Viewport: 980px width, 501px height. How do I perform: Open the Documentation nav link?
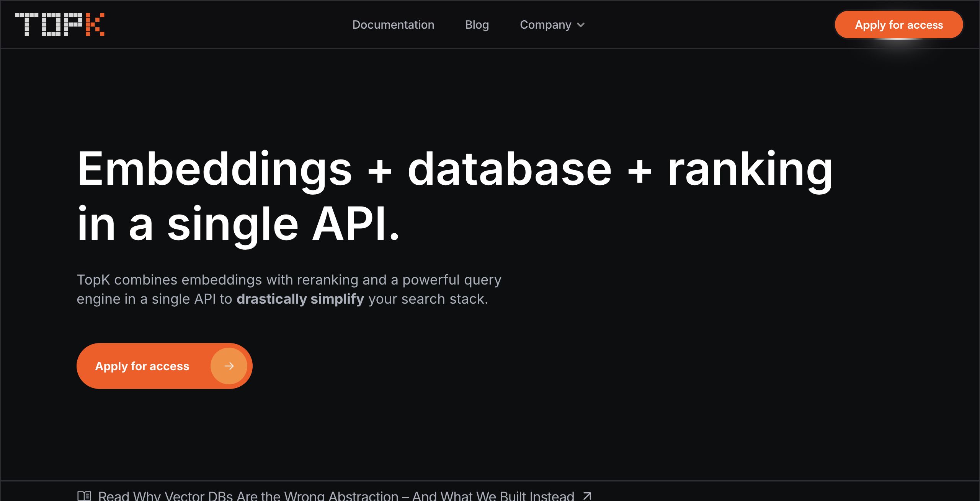[393, 25]
